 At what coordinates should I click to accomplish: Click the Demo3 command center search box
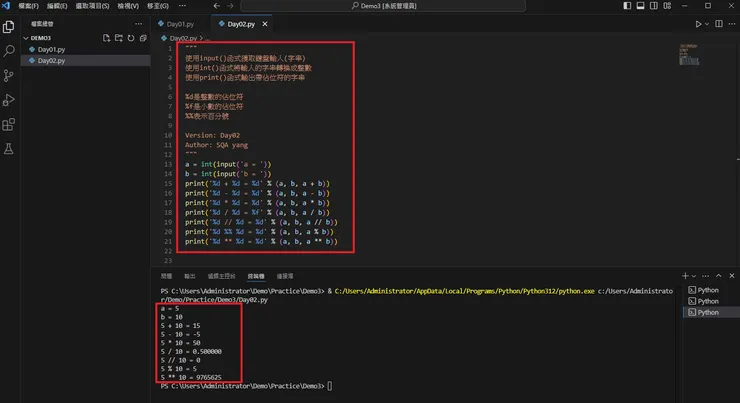click(x=383, y=6)
